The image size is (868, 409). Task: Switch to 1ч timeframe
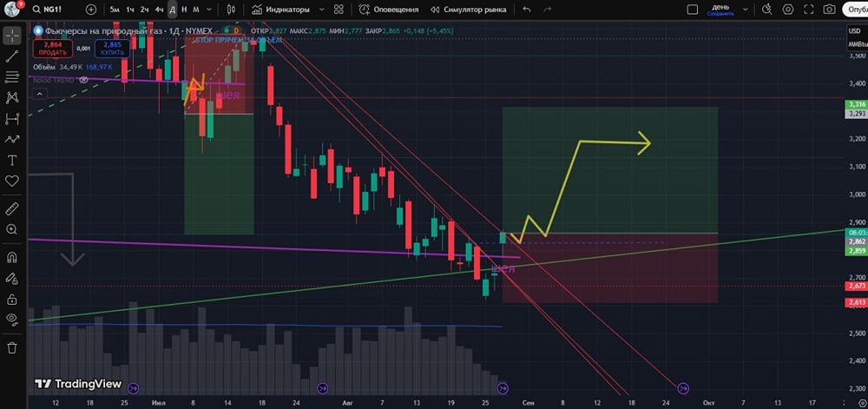pyautogui.click(x=129, y=10)
